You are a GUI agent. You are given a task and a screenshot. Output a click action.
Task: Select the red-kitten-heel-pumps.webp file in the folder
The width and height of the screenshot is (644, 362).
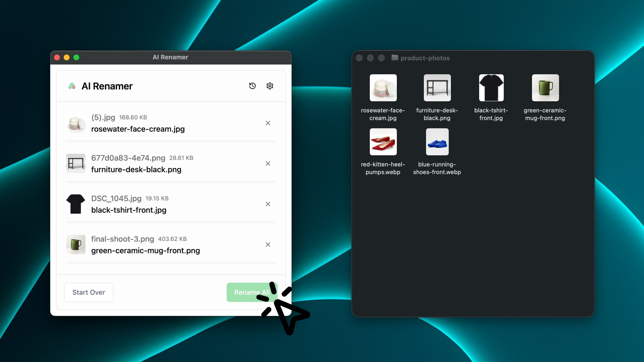[x=383, y=142]
